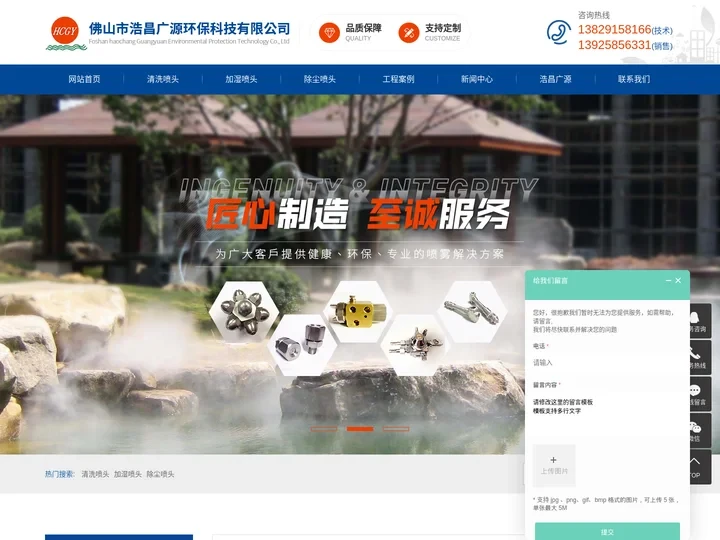Click the 支持定制 customize tools icon
Screen dimensions: 720x540
click(x=409, y=33)
